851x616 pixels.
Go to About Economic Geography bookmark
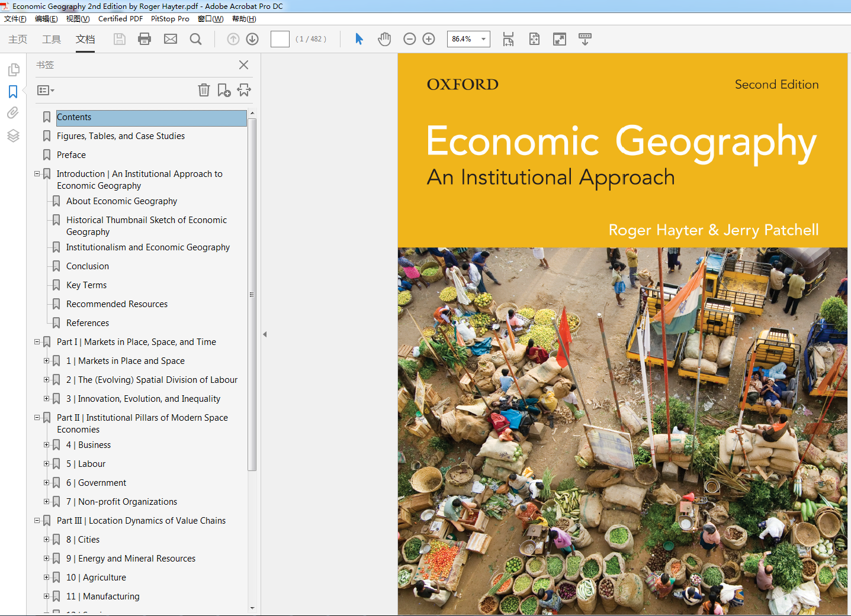(x=121, y=201)
